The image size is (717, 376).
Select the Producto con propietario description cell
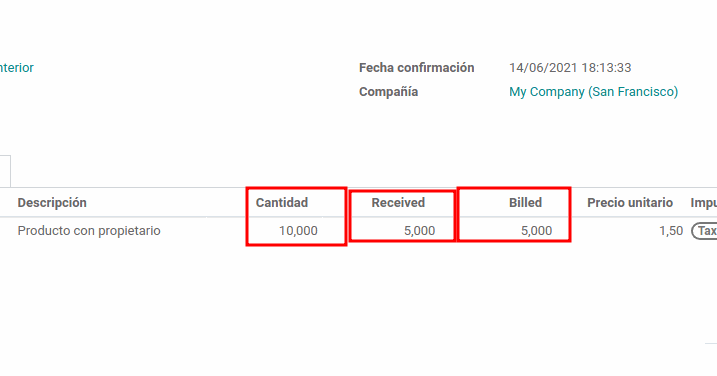(89, 231)
